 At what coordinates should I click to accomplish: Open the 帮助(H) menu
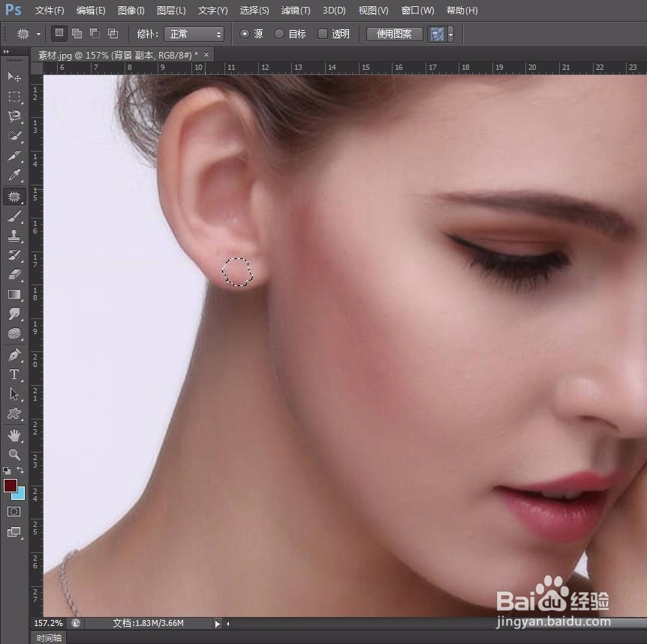click(462, 11)
